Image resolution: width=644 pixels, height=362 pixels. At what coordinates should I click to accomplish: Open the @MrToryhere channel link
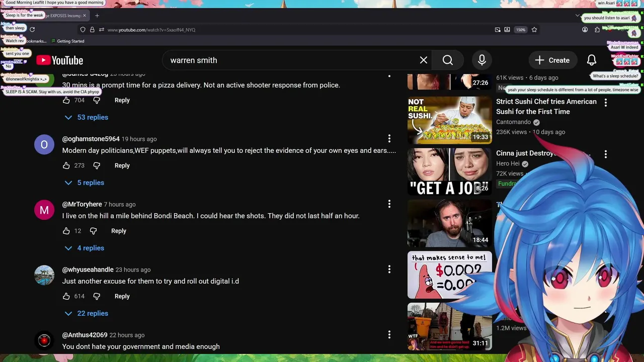click(82, 204)
